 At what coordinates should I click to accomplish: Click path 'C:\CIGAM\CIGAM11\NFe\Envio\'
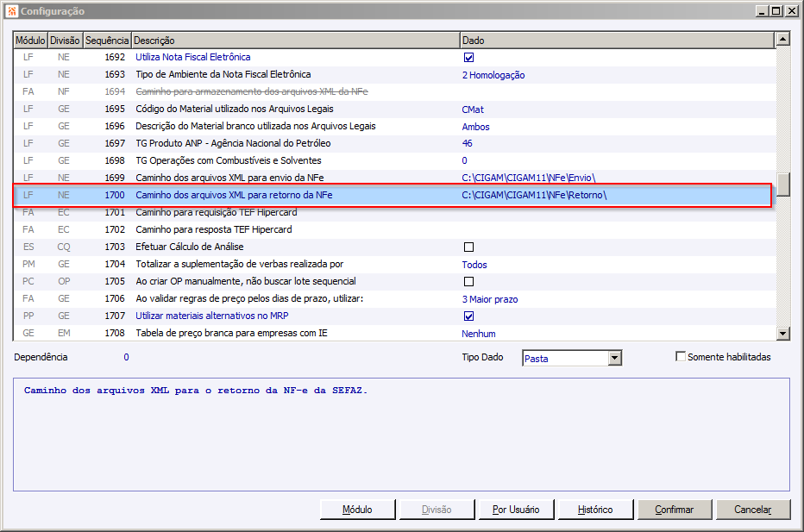pos(529,178)
